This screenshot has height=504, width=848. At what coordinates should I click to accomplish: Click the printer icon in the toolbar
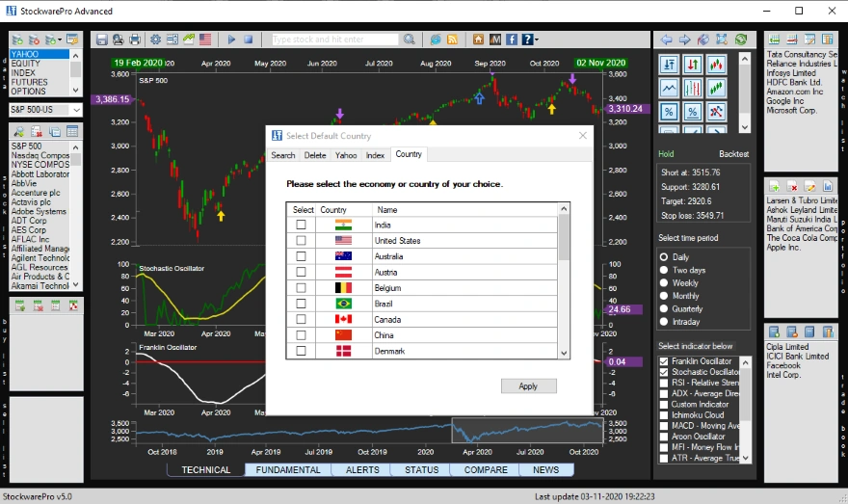tap(135, 40)
